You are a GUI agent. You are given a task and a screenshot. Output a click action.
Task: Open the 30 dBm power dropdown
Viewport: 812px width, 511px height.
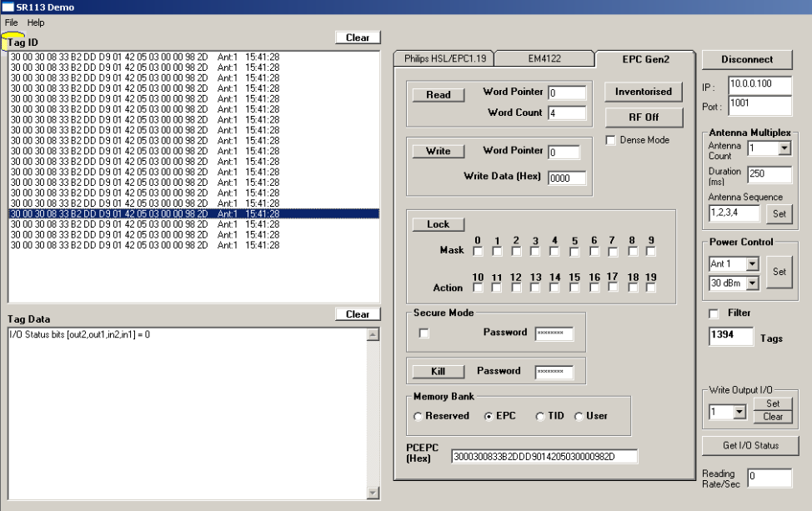753,283
